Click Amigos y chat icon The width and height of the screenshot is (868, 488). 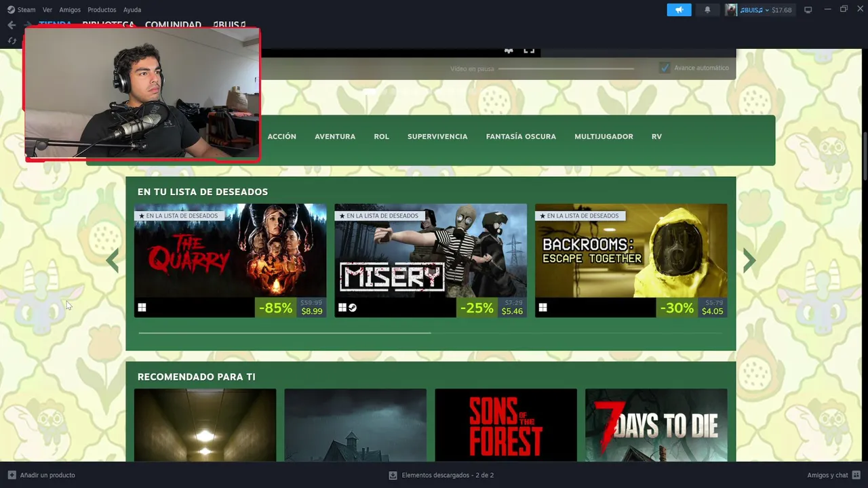point(856,475)
